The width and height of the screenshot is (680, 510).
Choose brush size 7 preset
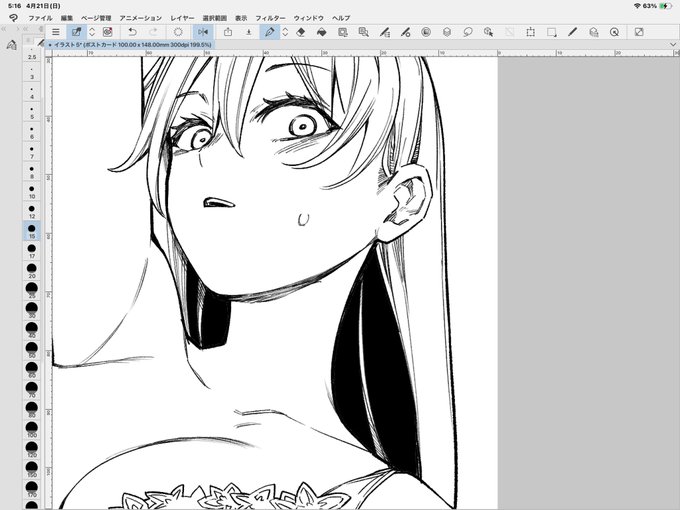pyautogui.click(x=32, y=152)
